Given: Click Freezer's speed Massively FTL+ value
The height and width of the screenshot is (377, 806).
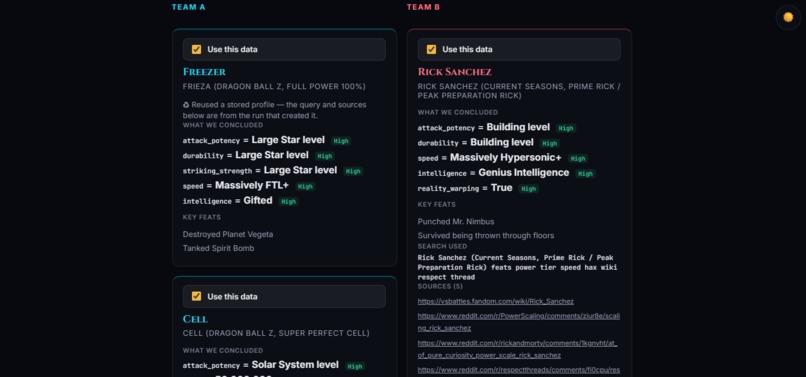Looking at the screenshot, I should (x=252, y=185).
